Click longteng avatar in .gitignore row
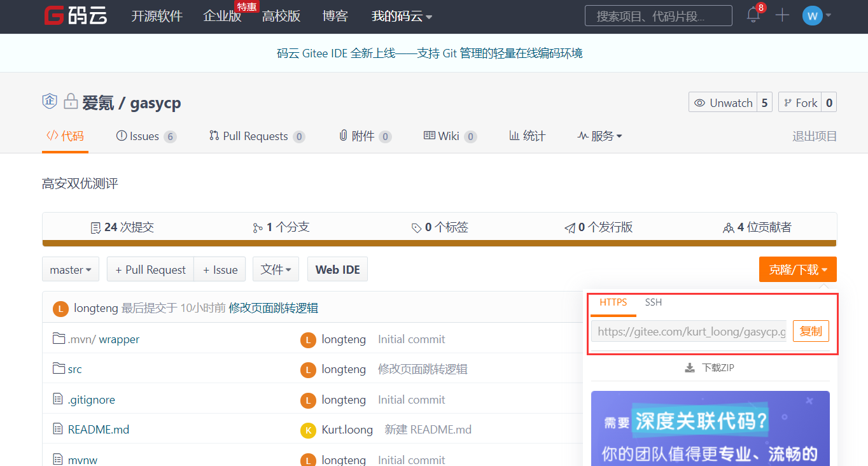 pos(308,400)
